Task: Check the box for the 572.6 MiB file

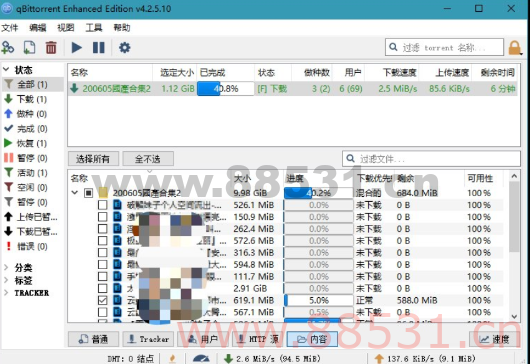Action: tap(102, 241)
